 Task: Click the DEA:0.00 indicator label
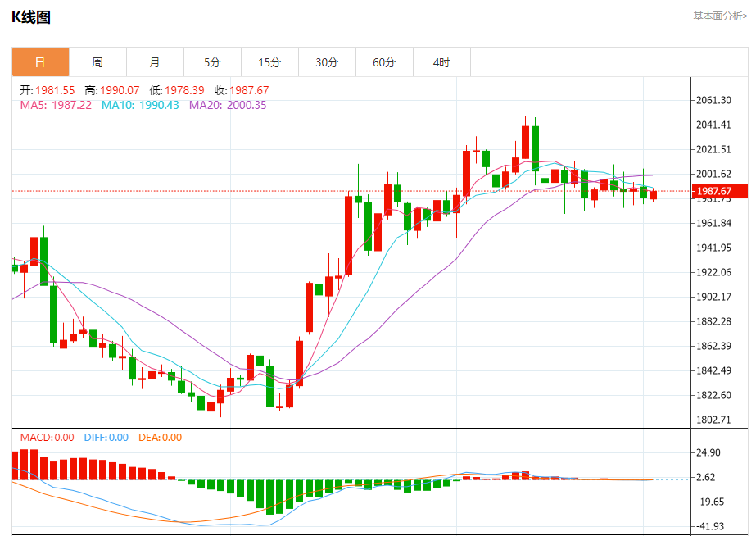click(x=160, y=438)
